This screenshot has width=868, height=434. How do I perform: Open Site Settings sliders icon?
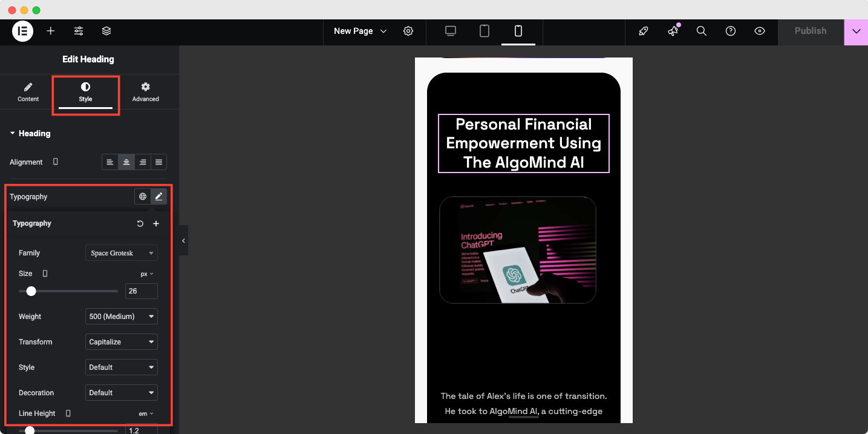tap(78, 31)
